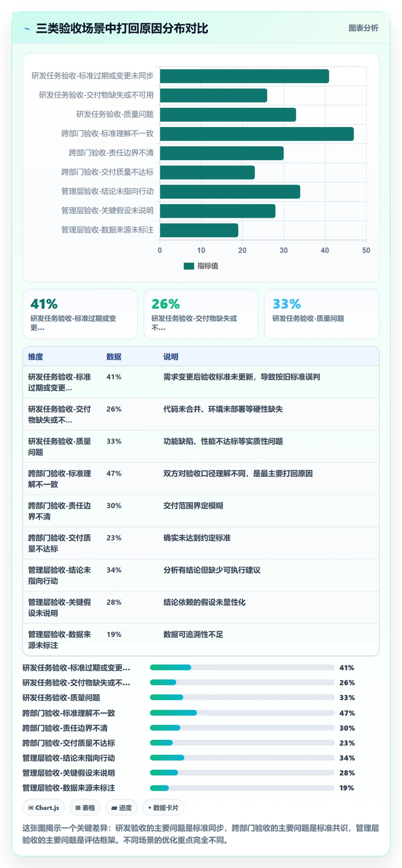Viewport: 402px width, 868px height.
Task: Click the bar for 跨部门验收-责任边界不清
Action: [x=222, y=153]
